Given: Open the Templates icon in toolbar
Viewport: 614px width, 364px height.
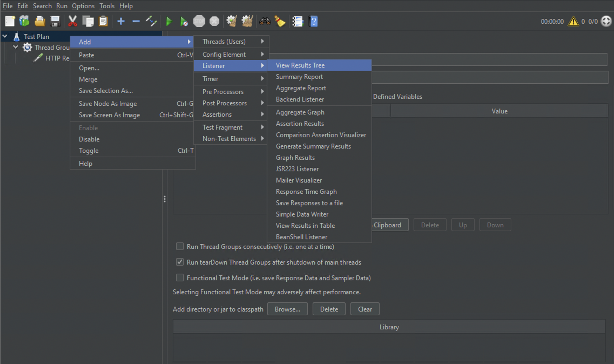Looking at the screenshot, I should (x=24, y=21).
